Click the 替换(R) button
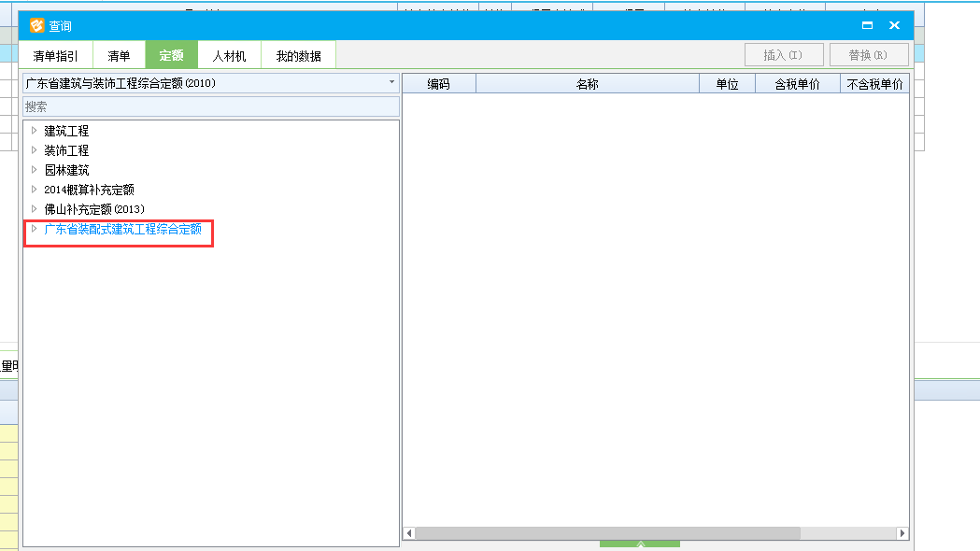Screen dimensions: 980x551 pyautogui.click(x=869, y=55)
